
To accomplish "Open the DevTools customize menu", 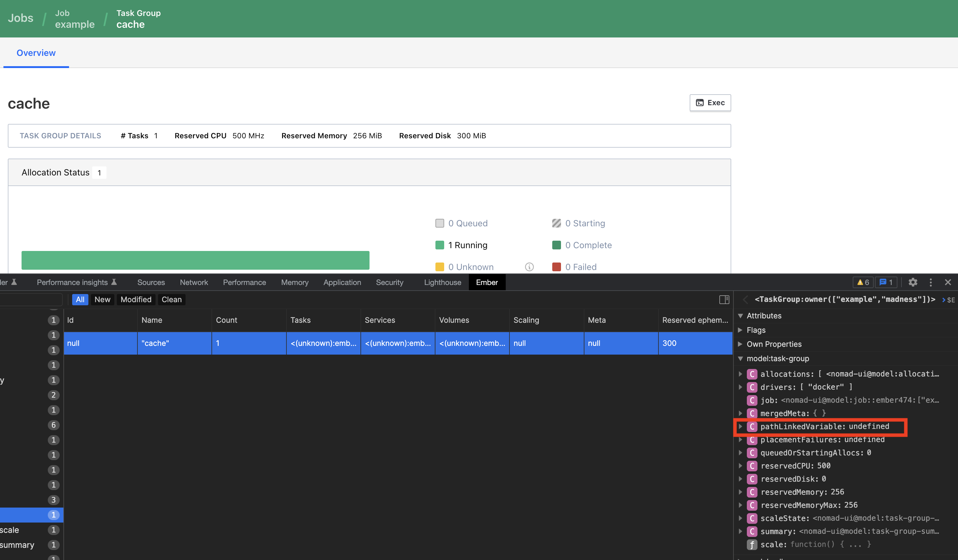I will click(x=931, y=282).
